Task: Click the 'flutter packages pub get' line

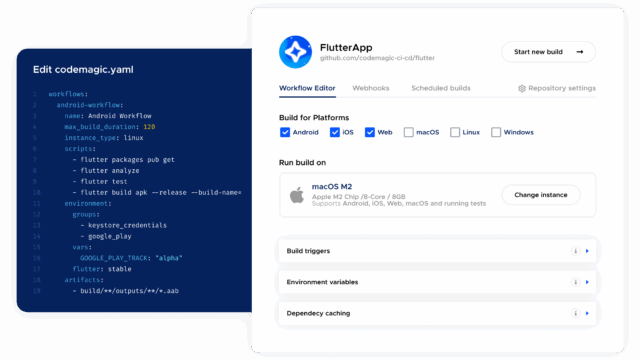Action: (x=124, y=160)
